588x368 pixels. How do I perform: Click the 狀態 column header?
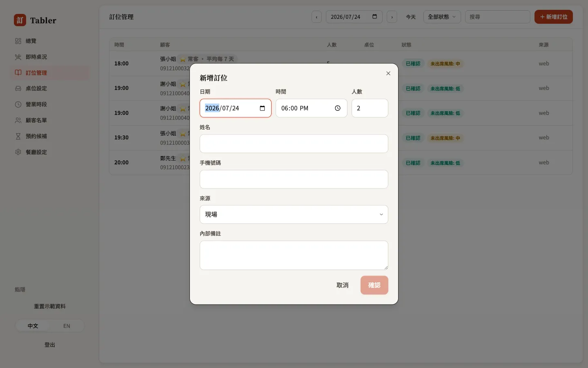[x=406, y=45]
